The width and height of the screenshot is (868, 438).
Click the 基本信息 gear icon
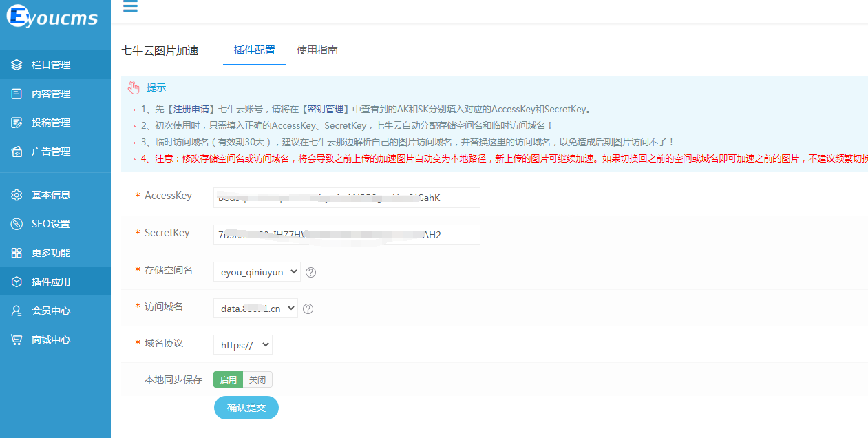point(17,195)
